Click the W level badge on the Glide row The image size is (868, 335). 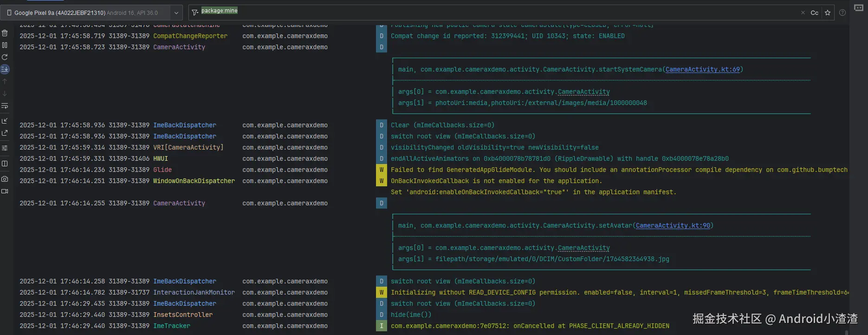382,170
